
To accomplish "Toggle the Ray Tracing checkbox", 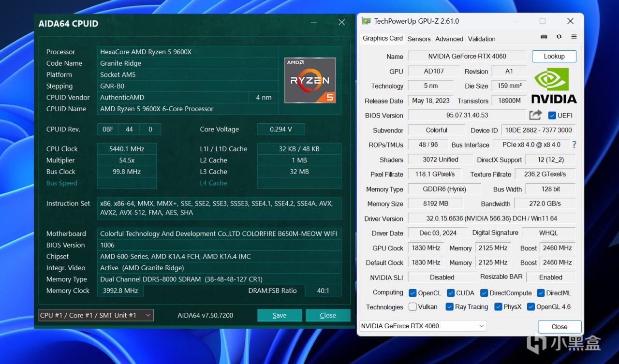I will click(x=449, y=306).
